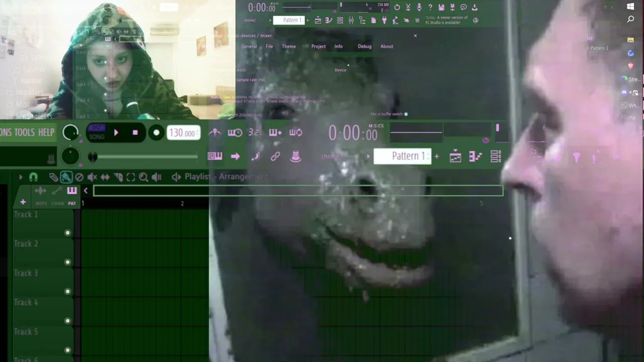644x362 pixels.
Task: Toggle the Track 1 mute switch
Action: pyautogui.click(x=68, y=233)
